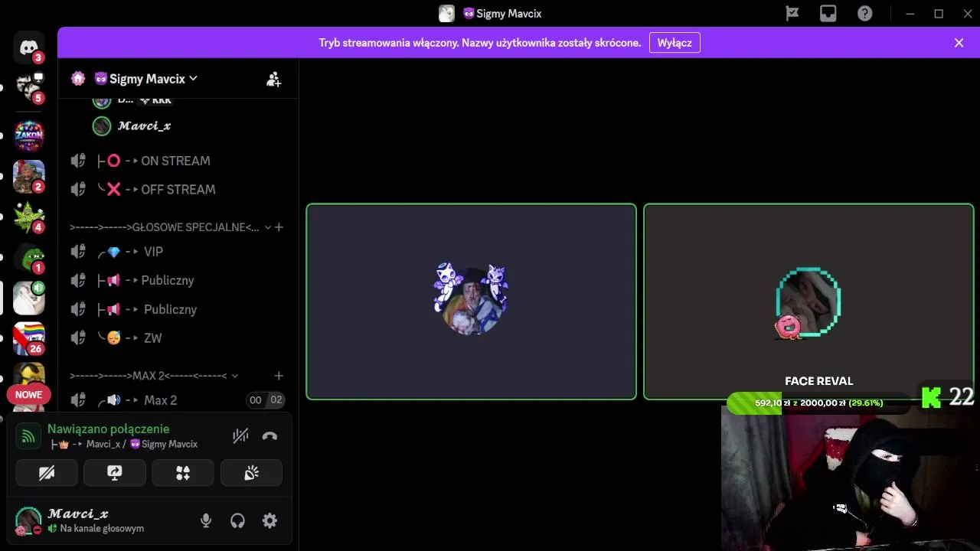
Task: Toggle noise suppression icon
Action: click(240, 436)
